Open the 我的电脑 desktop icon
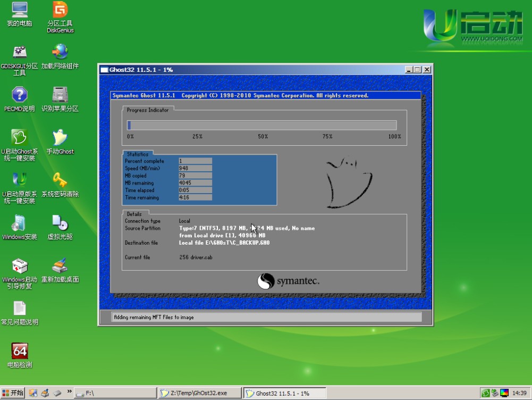The width and height of the screenshot is (532, 400). [x=19, y=14]
